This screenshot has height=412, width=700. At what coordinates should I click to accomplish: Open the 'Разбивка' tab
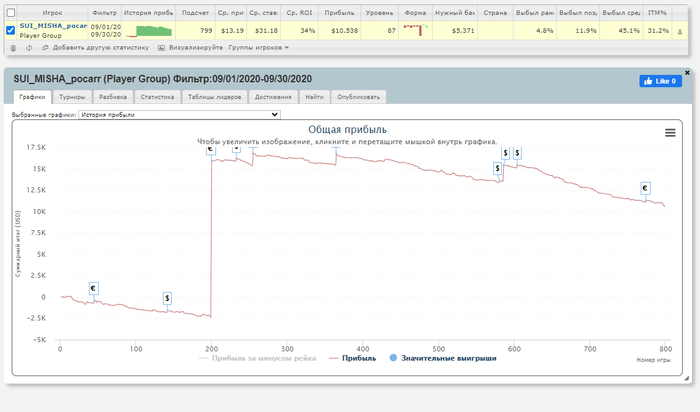click(113, 97)
